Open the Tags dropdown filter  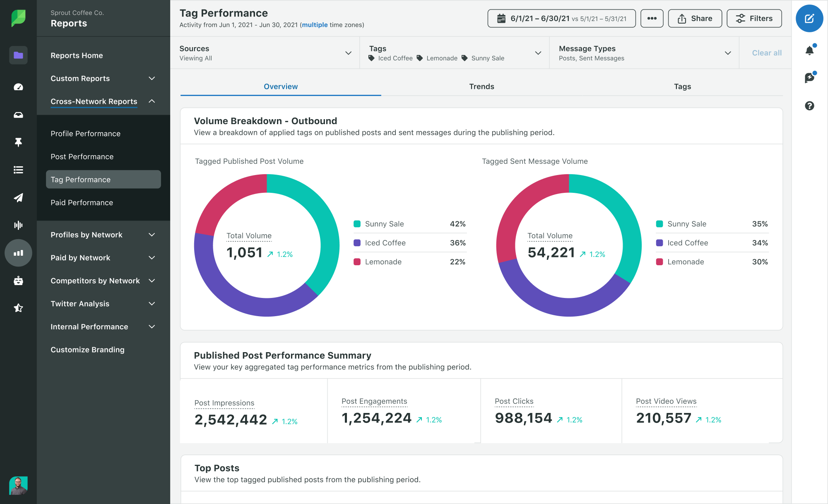pyautogui.click(x=538, y=53)
